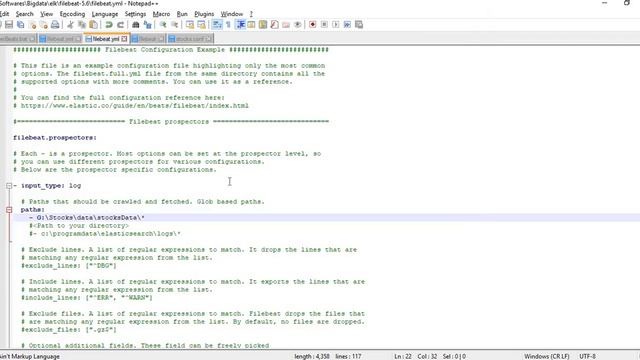Click status bar length : 4,358 entry
This screenshot has width=640, height=360.
point(312,356)
